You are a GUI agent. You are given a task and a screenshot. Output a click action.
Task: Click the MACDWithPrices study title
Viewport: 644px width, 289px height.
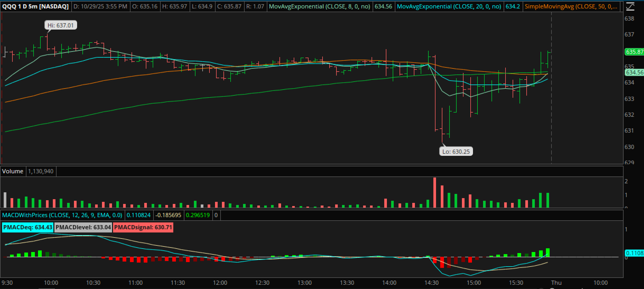(62, 215)
